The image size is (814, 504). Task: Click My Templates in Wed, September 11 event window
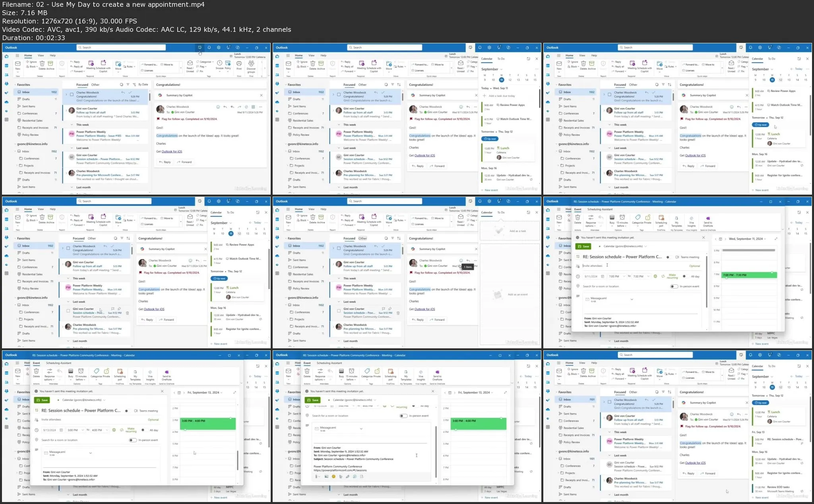point(676,220)
